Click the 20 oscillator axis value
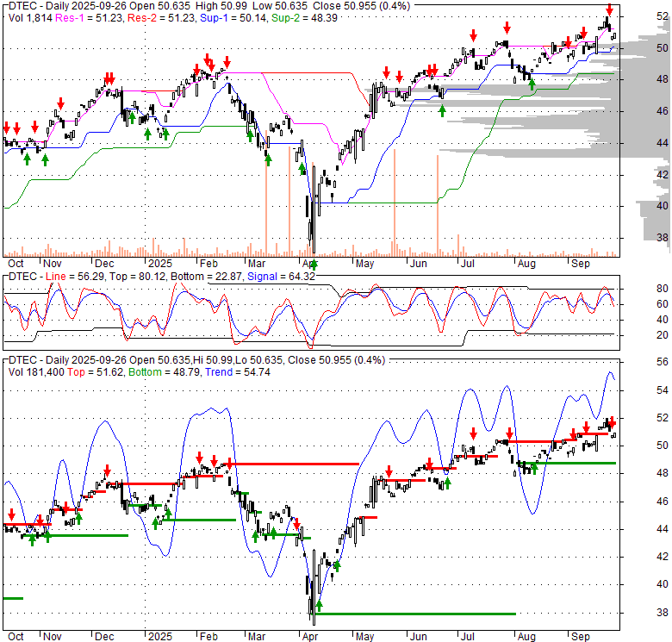 [663, 335]
